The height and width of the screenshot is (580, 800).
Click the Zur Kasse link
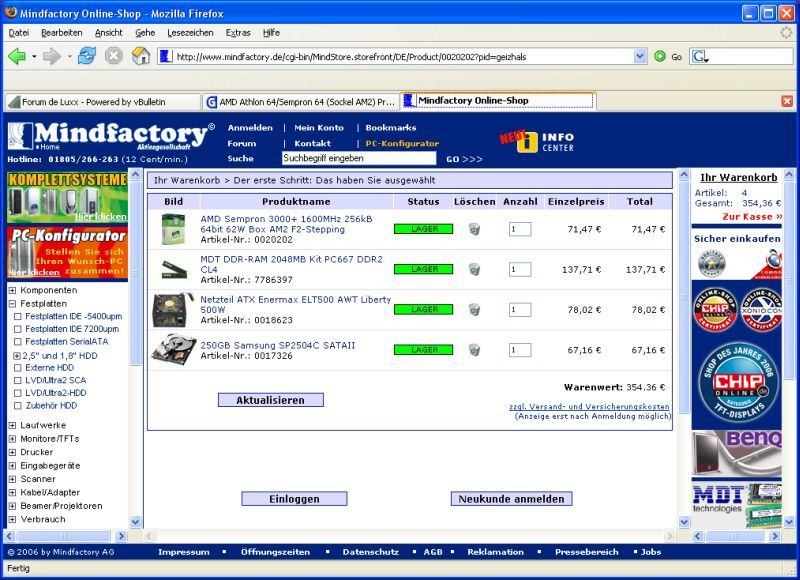[752, 217]
